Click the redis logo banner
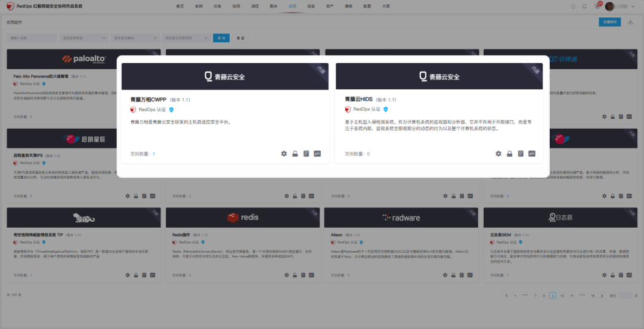Image resolution: width=644 pixels, height=329 pixels. coord(243,218)
